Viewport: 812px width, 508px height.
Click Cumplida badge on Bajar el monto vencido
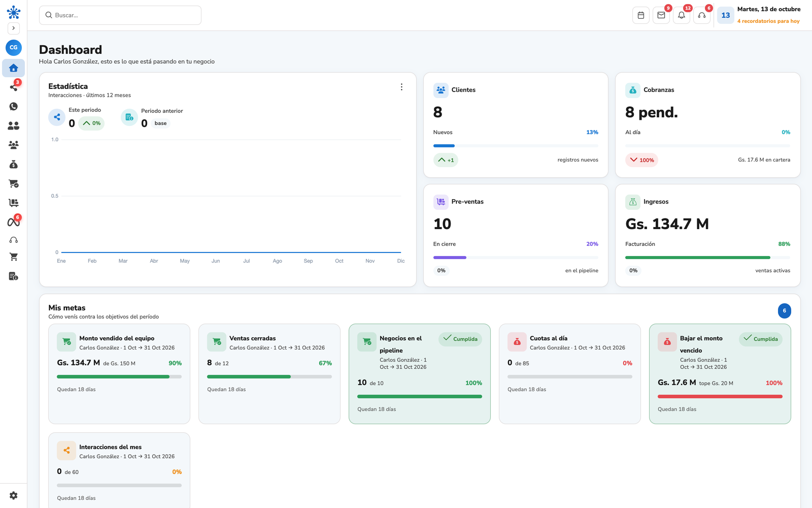tap(761, 339)
